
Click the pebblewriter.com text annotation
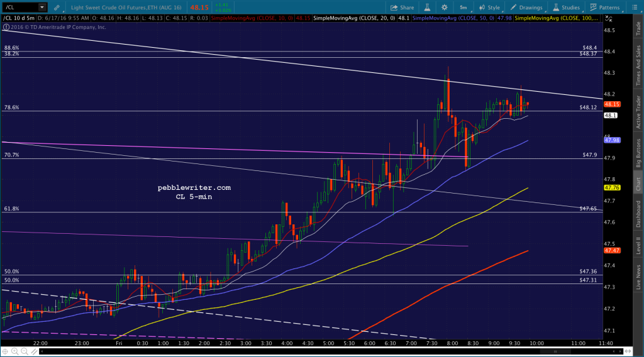194,187
